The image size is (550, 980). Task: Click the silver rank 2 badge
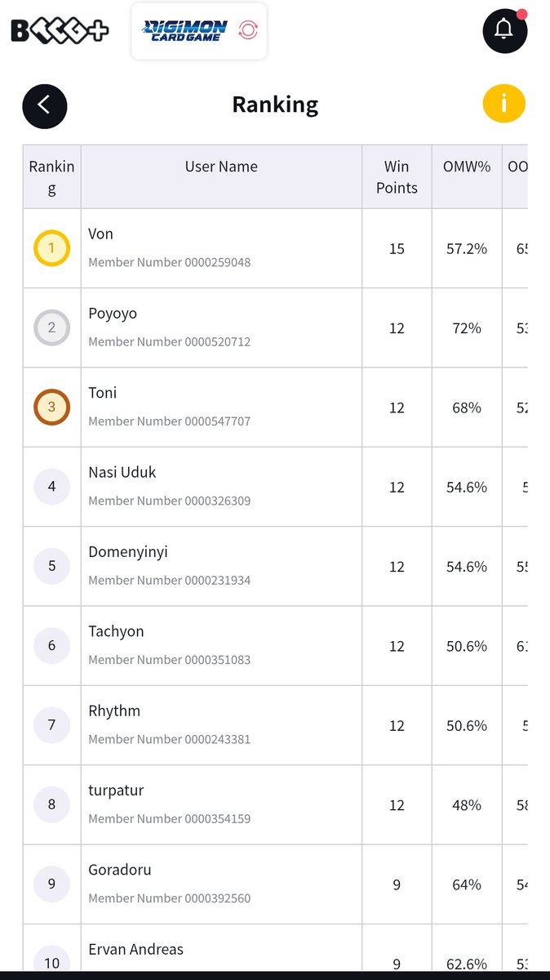coord(51,327)
